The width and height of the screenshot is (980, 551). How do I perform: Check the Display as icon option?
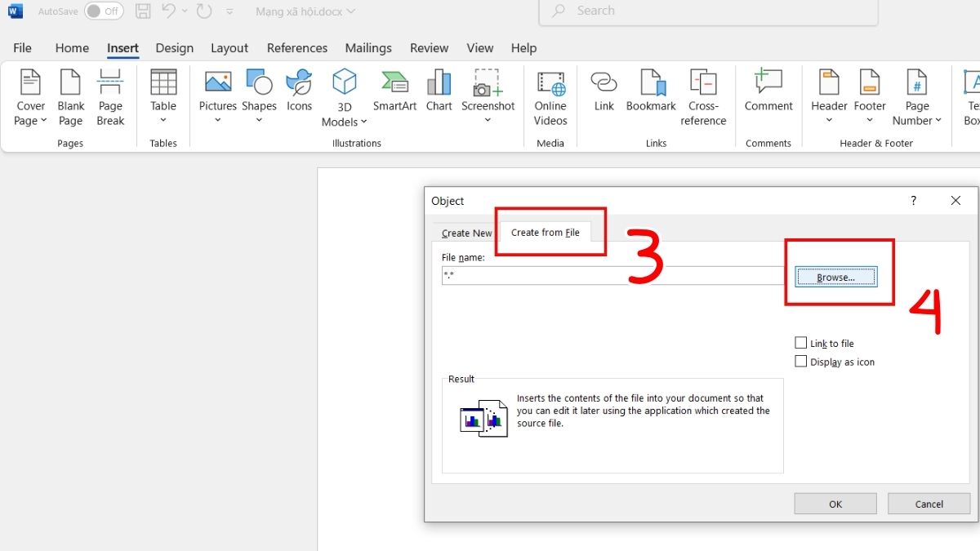(x=801, y=362)
